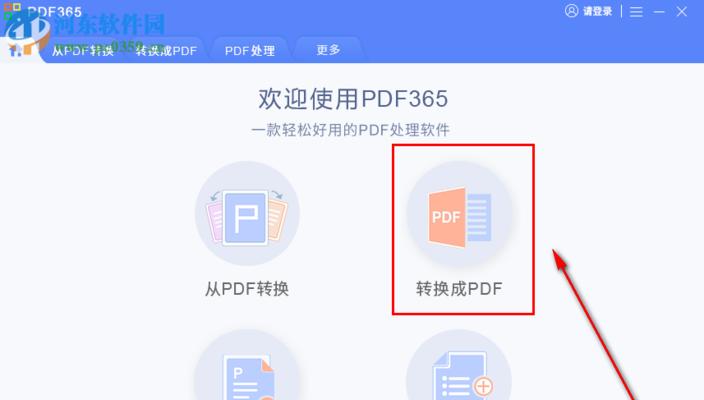Click the 转换成PDF label in the red box
Viewport: 704px width, 400px height.
[x=459, y=289]
